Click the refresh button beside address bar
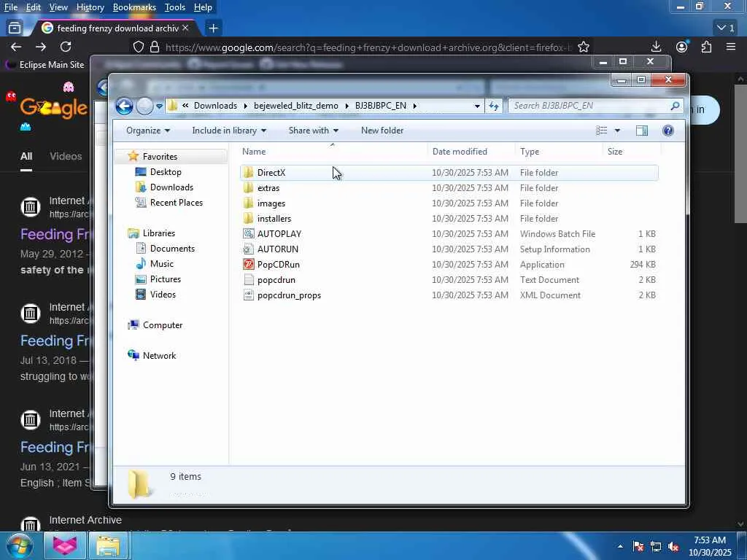Screen dimensions: 747x560 (494, 106)
